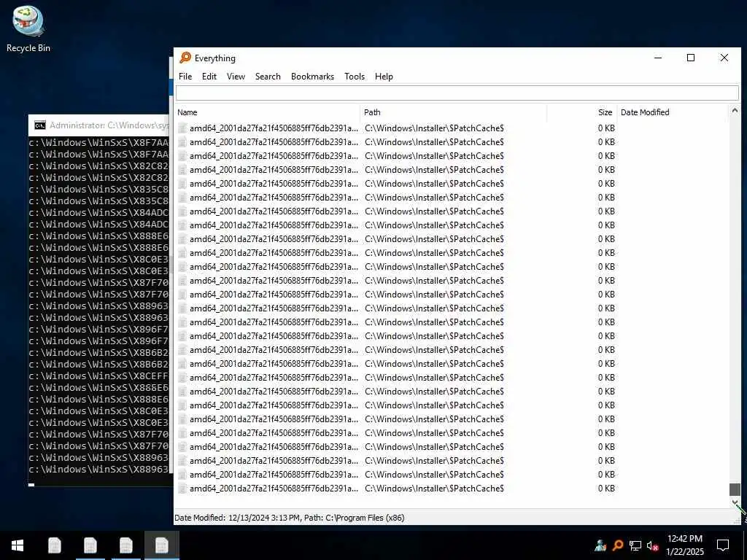Open the View menu
The image size is (747, 560).
pyautogui.click(x=236, y=76)
